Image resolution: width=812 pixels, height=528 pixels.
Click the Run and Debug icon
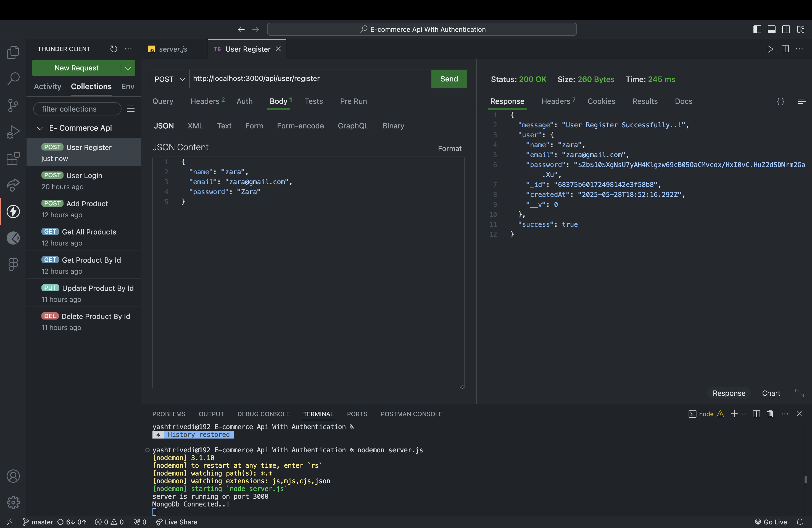click(13, 132)
